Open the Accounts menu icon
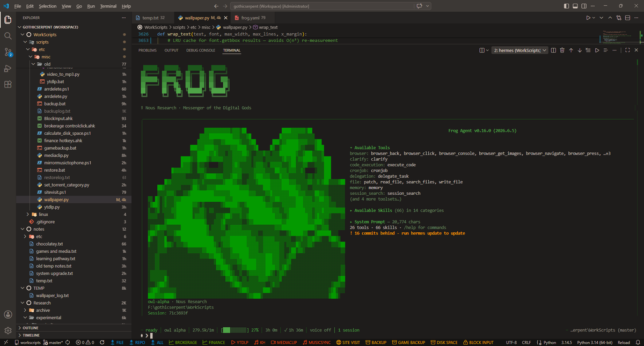 tap(8, 314)
